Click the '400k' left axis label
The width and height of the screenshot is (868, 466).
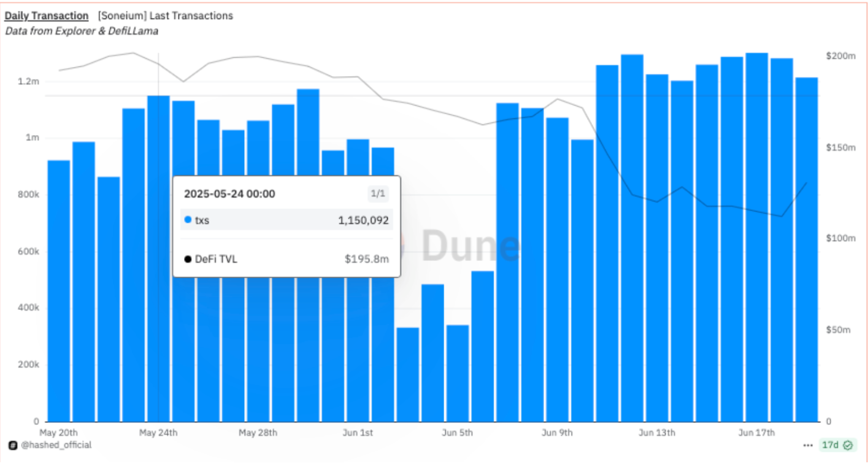29,308
